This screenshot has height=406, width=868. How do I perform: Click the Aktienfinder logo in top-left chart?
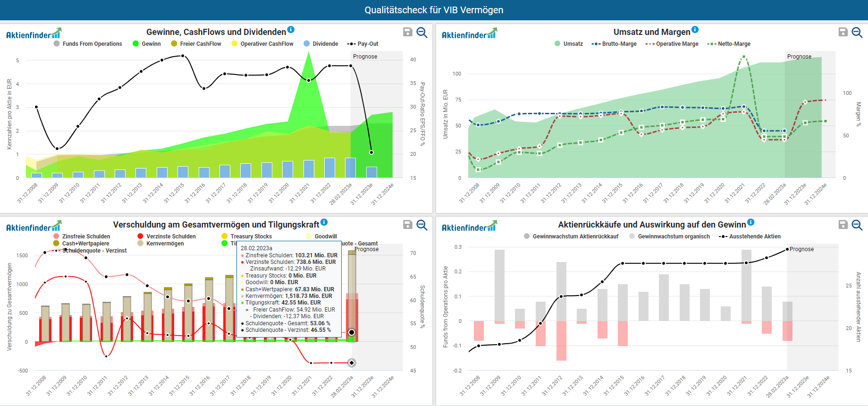click(x=34, y=34)
